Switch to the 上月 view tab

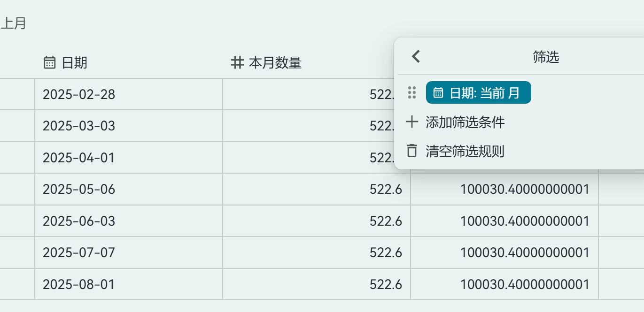(13, 24)
